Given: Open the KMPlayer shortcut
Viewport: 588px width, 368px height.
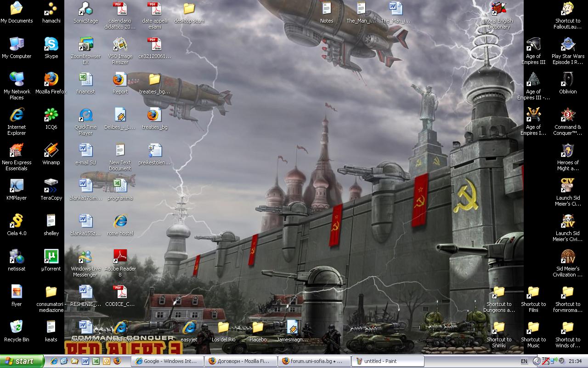Looking at the screenshot, I should tap(17, 186).
